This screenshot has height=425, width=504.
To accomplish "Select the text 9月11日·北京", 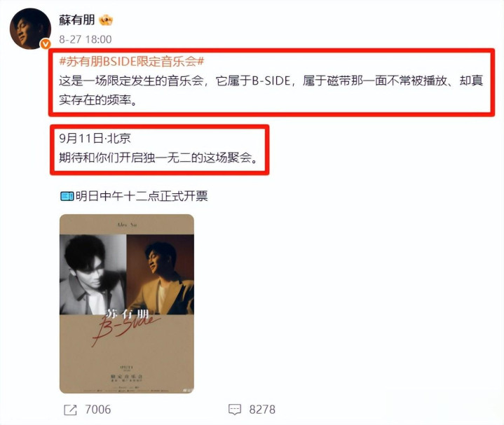I will [95, 139].
